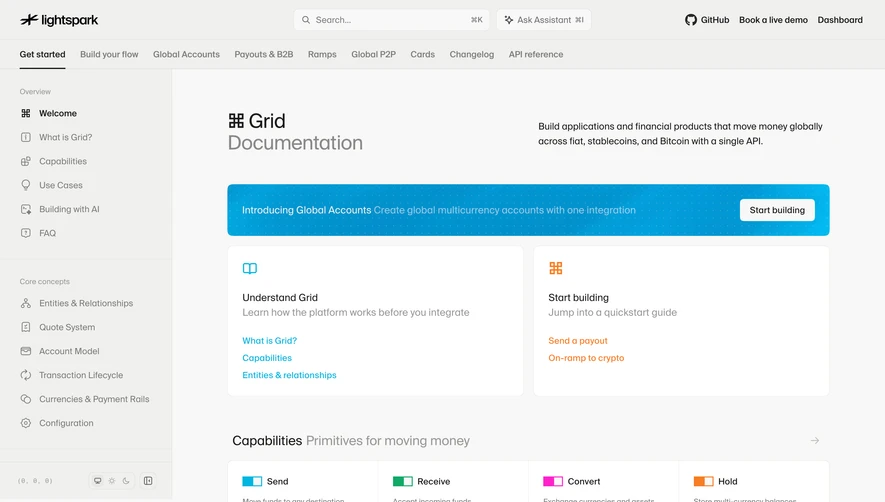This screenshot has height=502, width=885.
Task: Open the Ramps tab
Action: tap(322, 54)
